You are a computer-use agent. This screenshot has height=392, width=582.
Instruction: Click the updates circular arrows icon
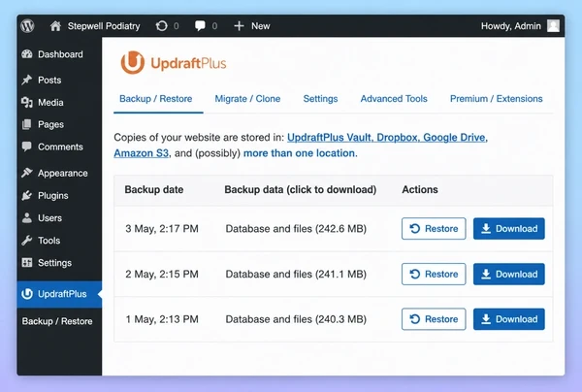pos(161,26)
